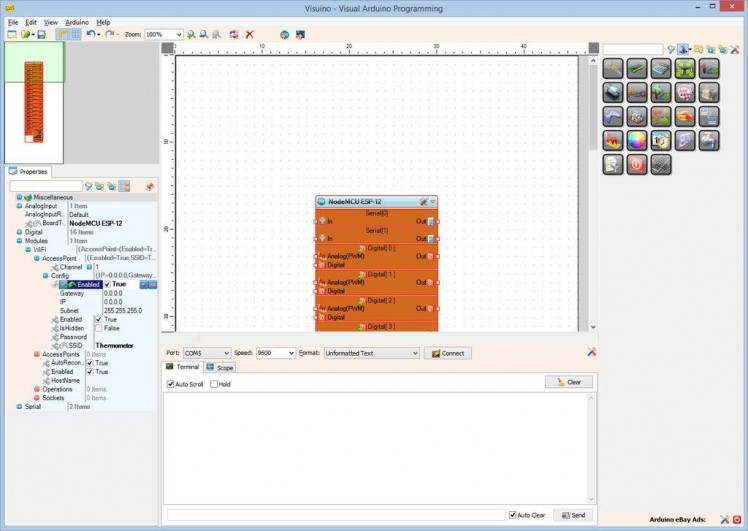Check the Hold checkbox
The image size is (748, 531).
(214, 384)
